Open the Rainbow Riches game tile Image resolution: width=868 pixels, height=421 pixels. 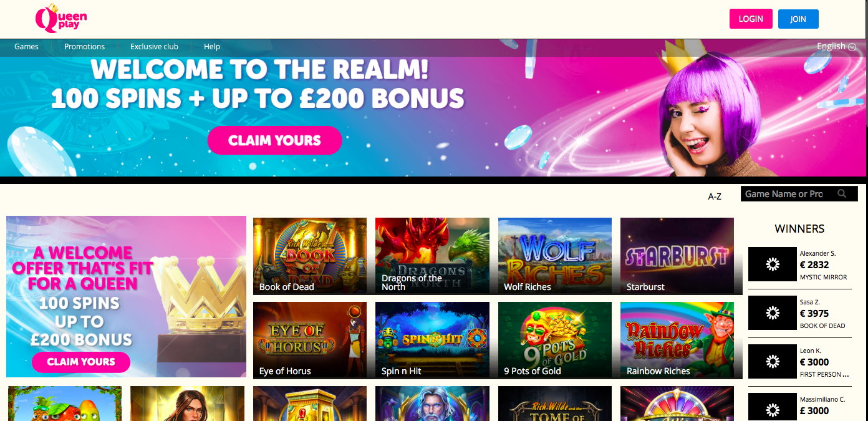pyautogui.click(x=677, y=340)
